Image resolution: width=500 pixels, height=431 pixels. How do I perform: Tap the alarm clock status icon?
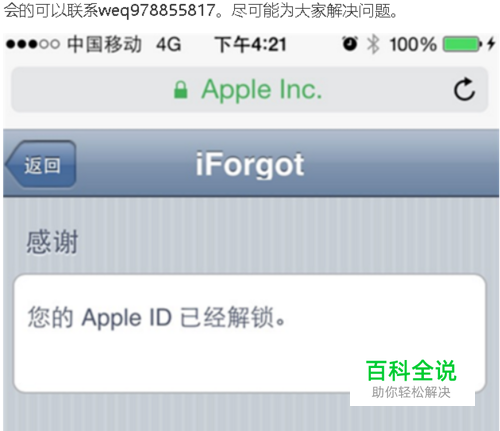[350, 44]
